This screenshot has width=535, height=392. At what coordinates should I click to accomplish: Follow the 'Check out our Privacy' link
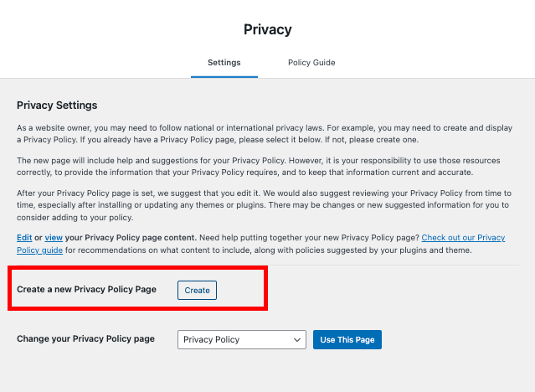point(463,238)
